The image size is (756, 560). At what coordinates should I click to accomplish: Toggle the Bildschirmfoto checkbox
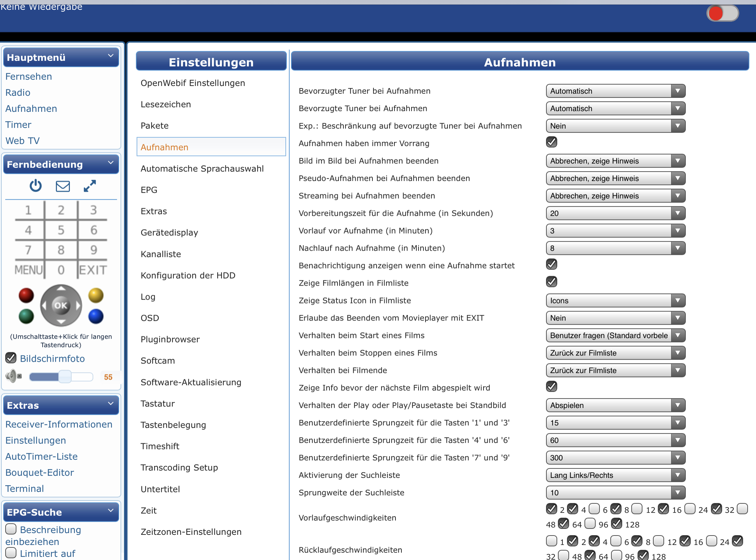point(11,358)
